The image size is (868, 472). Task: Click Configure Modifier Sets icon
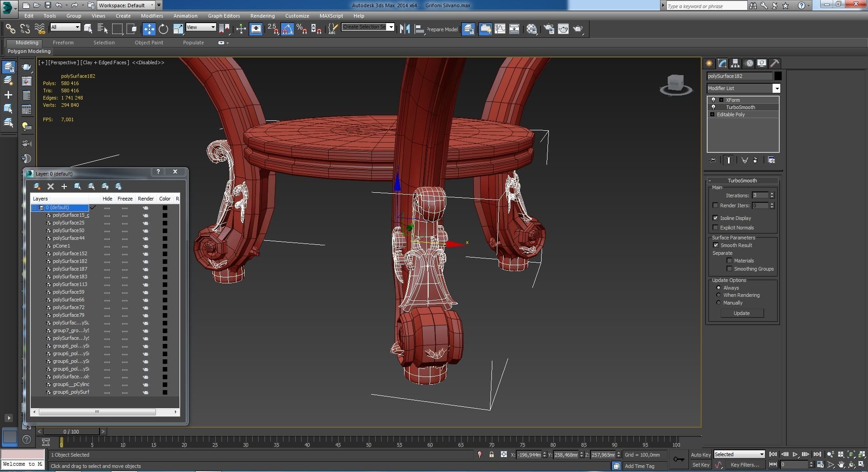click(771, 160)
